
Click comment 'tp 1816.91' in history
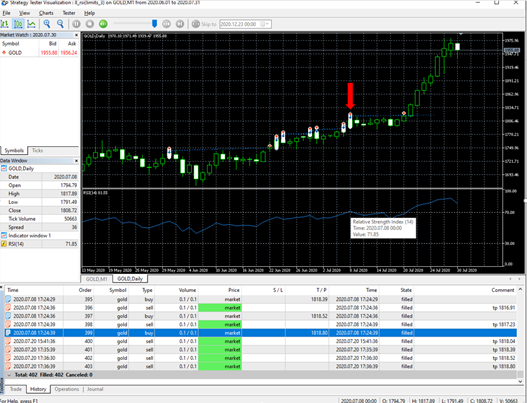[503, 307]
